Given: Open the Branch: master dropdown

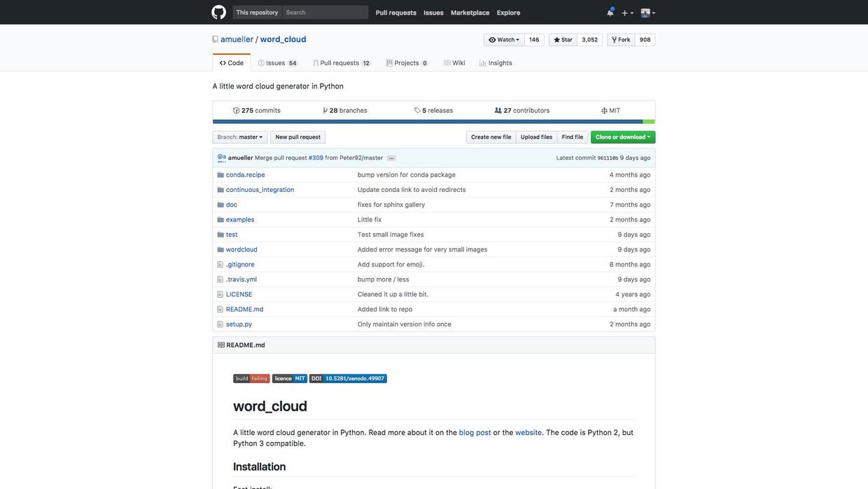Looking at the screenshot, I should tap(240, 137).
